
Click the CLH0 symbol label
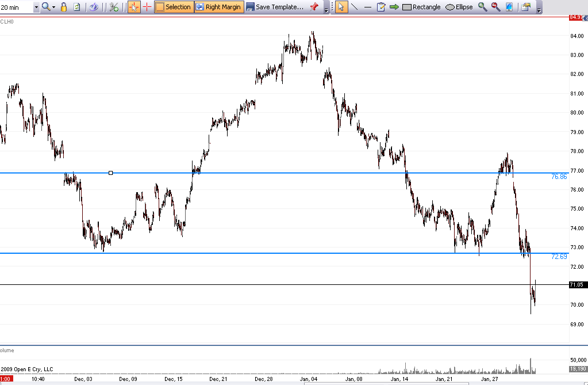pyautogui.click(x=7, y=22)
